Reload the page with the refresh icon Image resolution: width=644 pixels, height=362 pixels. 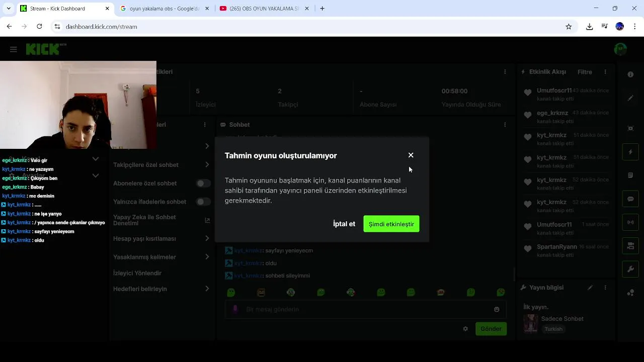pyautogui.click(x=39, y=27)
